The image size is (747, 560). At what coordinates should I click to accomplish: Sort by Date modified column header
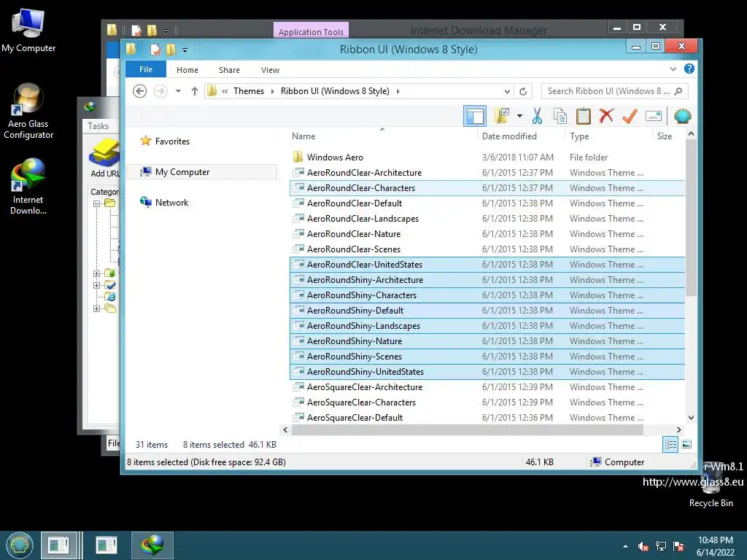(x=509, y=136)
